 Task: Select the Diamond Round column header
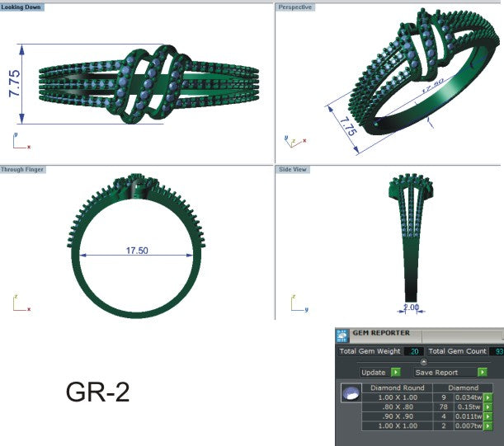coord(398,387)
